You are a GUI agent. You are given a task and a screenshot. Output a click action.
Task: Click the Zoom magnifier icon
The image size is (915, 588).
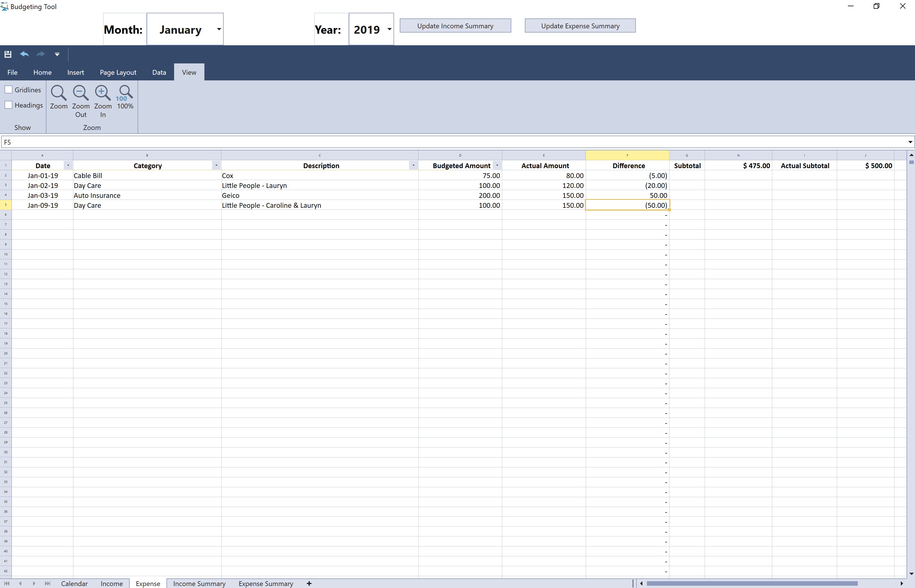pos(58,93)
